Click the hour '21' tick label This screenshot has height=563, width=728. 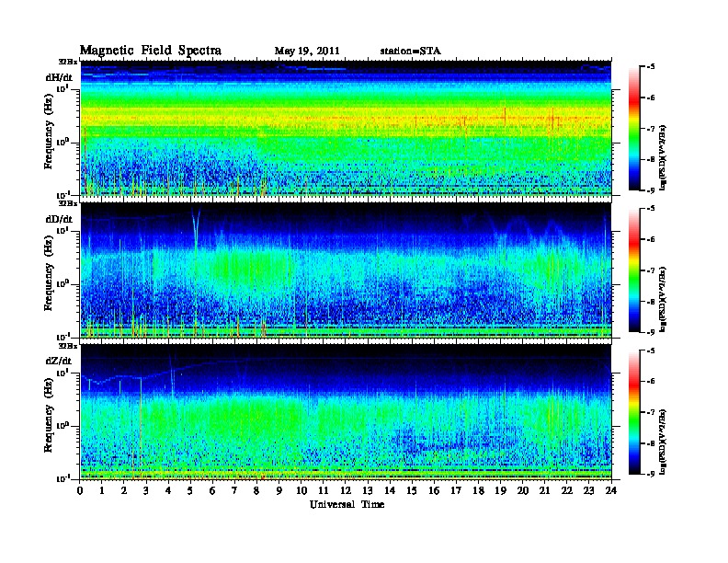[544, 490]
